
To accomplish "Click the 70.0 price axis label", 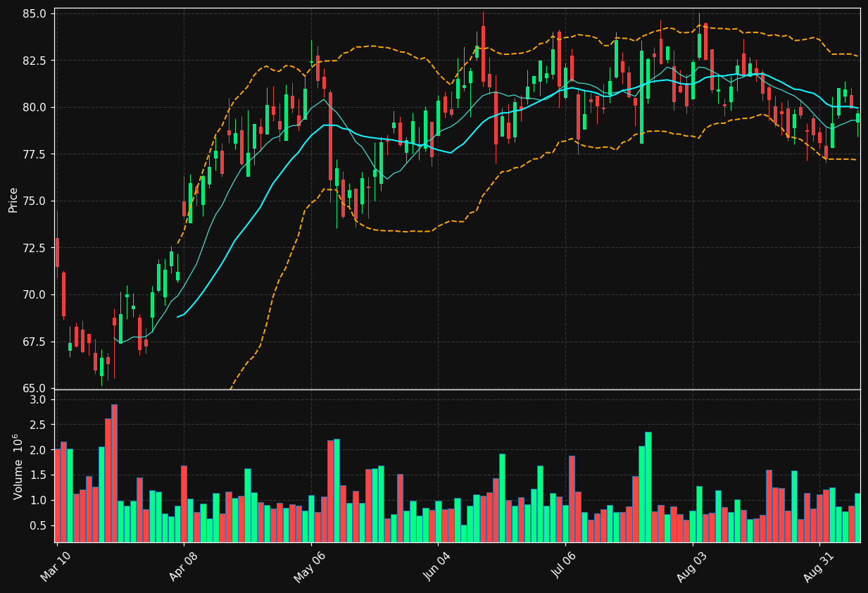I will click(x=35, y=294).
